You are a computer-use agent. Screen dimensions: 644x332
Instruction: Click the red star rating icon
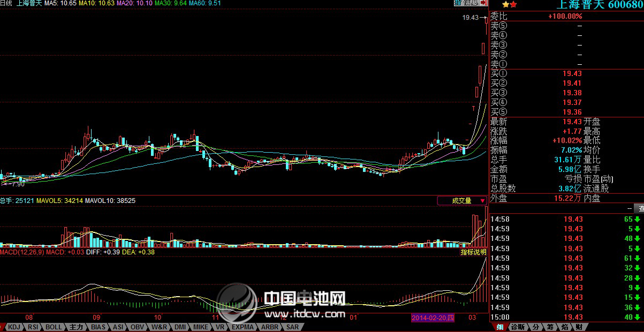point(513,4)
